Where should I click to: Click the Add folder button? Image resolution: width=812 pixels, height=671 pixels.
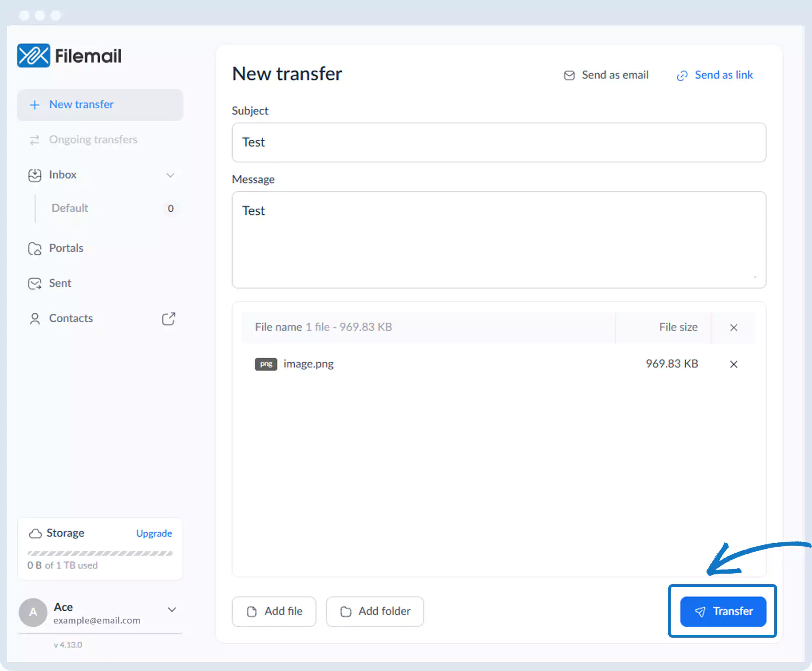click(x=375, y=611)
